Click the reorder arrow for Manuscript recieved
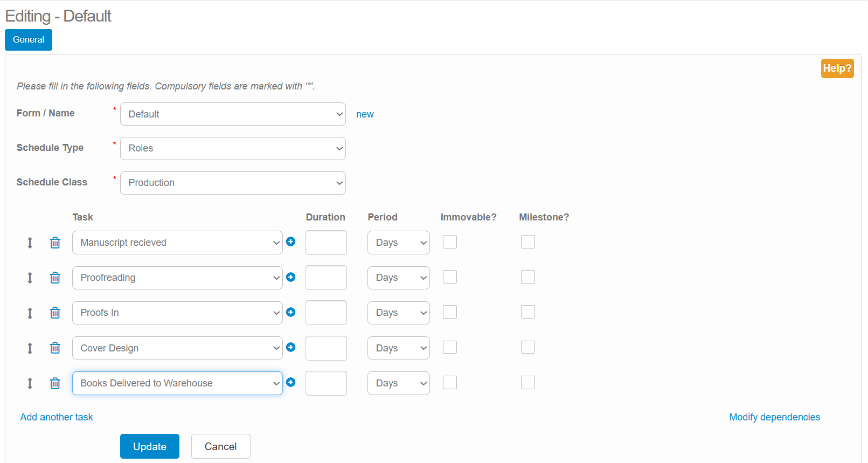868x463 pixels. pyautogui.click(x=30, y=243)
